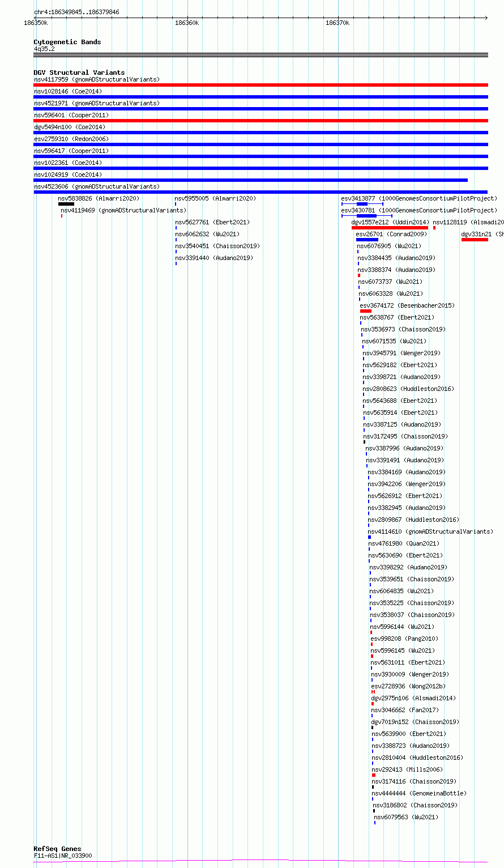Click the red bar under nsv4117959
Screen dimensions: 504x868
point(260,85)
